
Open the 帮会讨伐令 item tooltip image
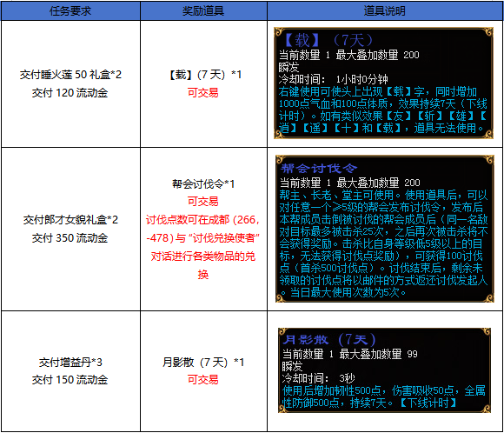point(385,229)
